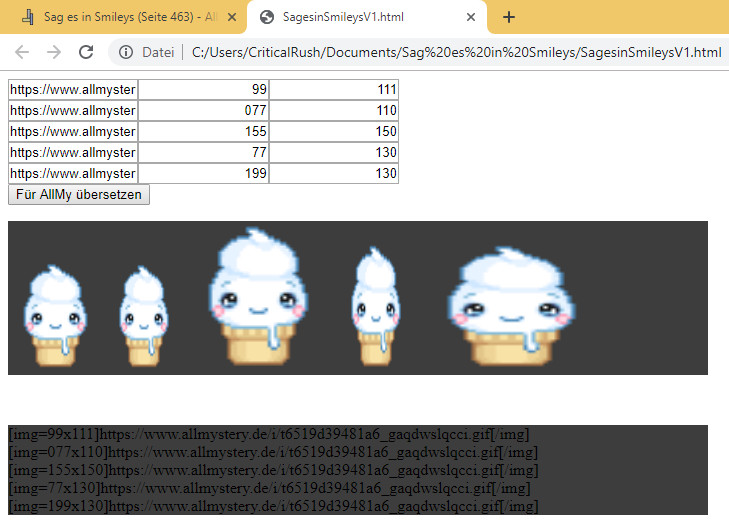Click the width field showing 077
The width and height of the screenshot is (729, 525).
click(204, 110)
